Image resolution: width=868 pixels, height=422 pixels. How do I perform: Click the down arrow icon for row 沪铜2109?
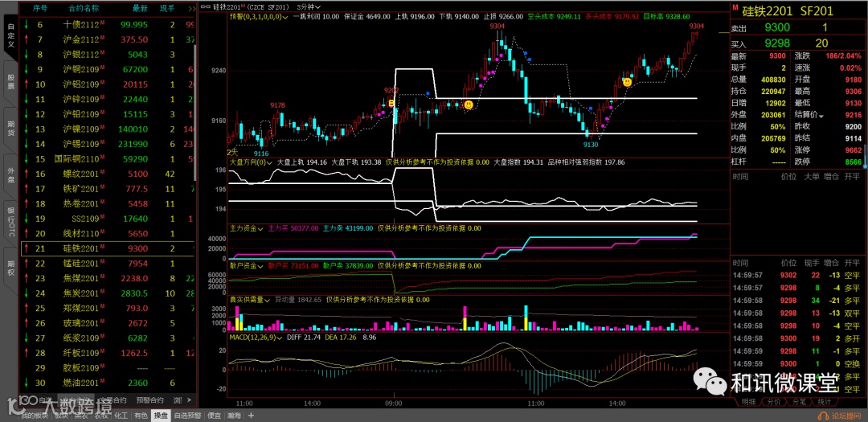26,69
